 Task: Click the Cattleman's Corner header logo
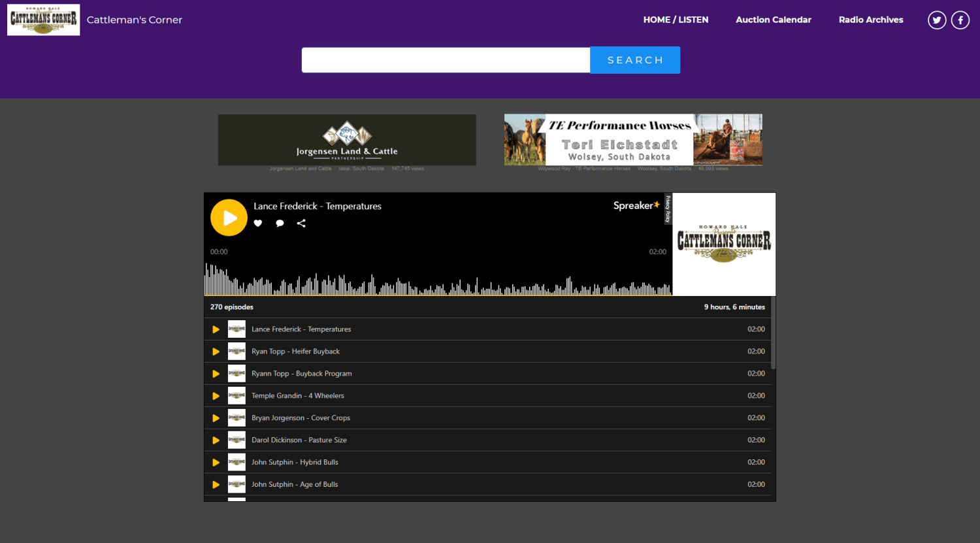point(44,20)
